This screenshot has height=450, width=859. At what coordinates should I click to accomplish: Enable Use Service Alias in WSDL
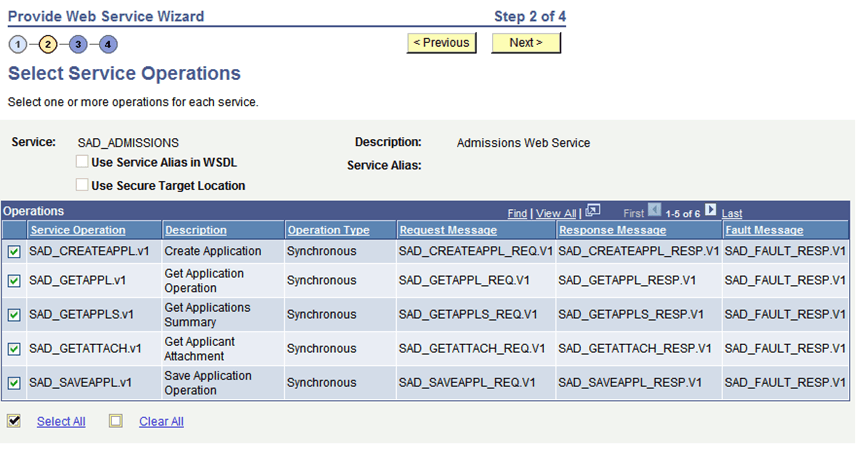point(82,162)
